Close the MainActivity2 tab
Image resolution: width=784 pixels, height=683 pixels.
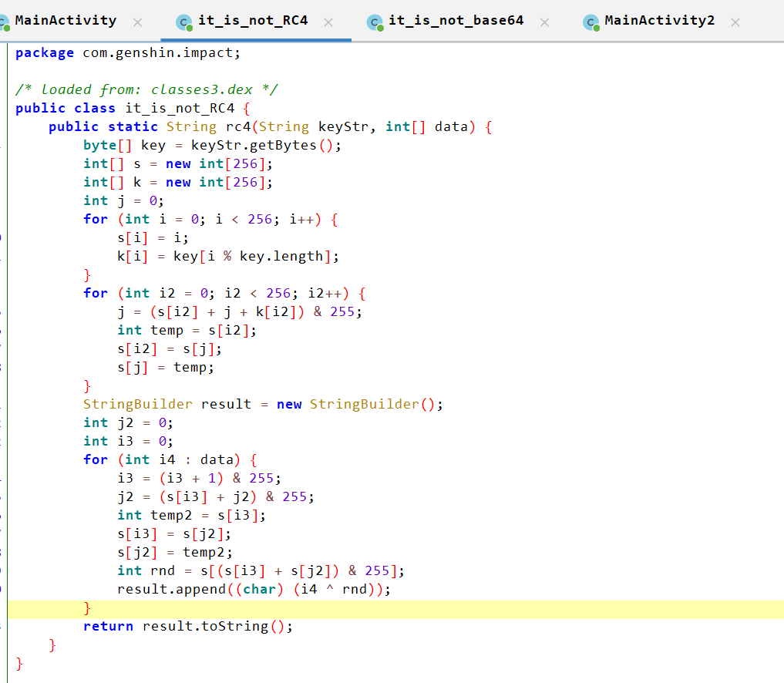[735, 22]
